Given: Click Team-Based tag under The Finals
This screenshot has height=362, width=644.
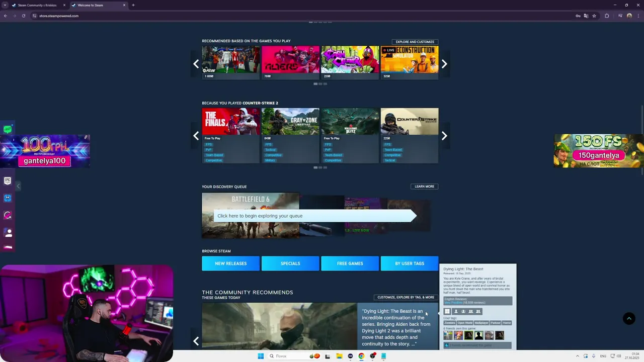Looking at the screenshot, I should [x=214, y=155].
